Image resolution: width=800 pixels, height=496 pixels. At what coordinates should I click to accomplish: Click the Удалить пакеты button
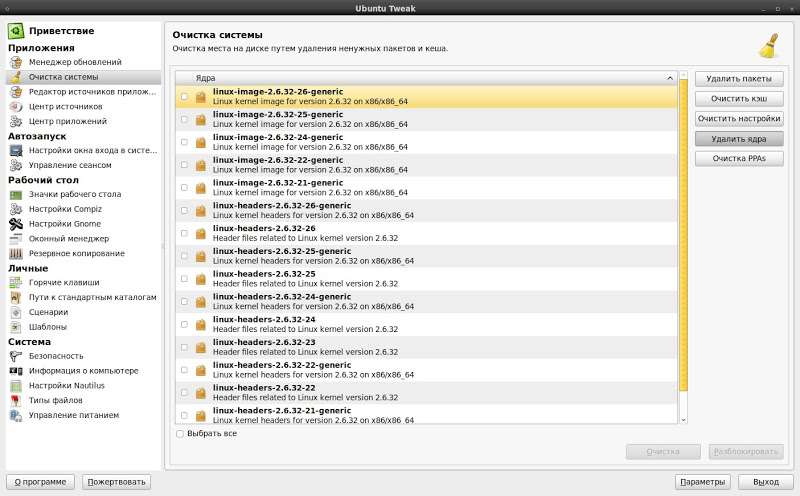(739, 79)
